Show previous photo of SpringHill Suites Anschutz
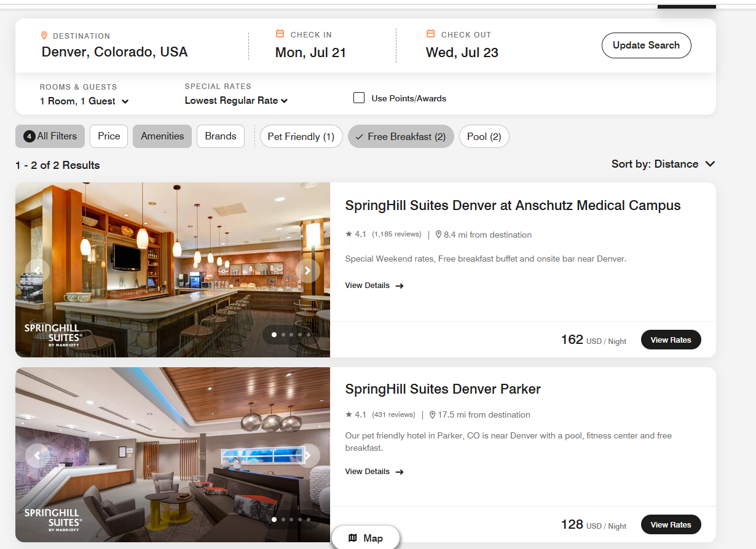756x549 pixels. click(37, 270)
